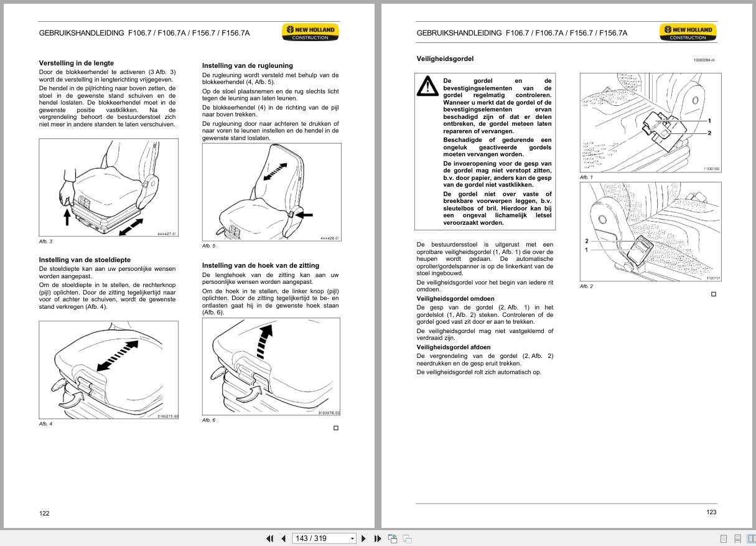Click the Afb. 2 belt lock illustration
756x546 pixels.
click(x=650, y=231)
